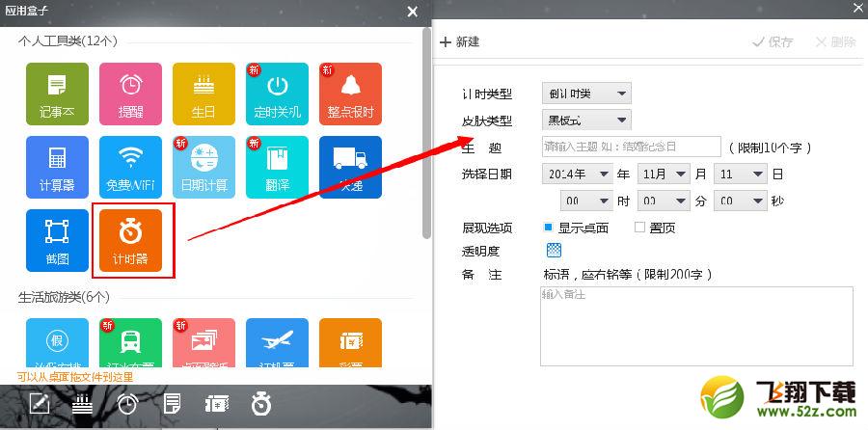Open the 整点报时 hourly chime tile
This screenshot has width=868, height=430.
[350, 94]
